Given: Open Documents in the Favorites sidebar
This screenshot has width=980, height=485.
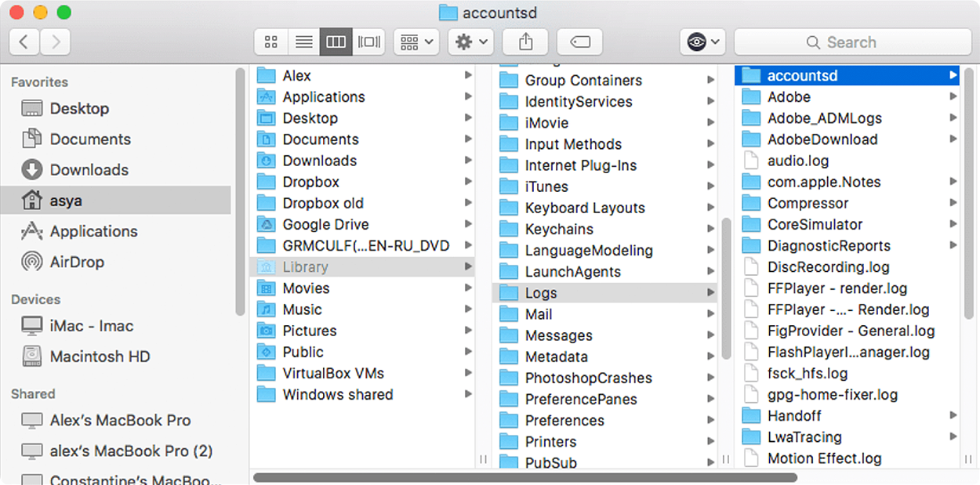Looking at the screenshot, I should click(x=116, y=139).
